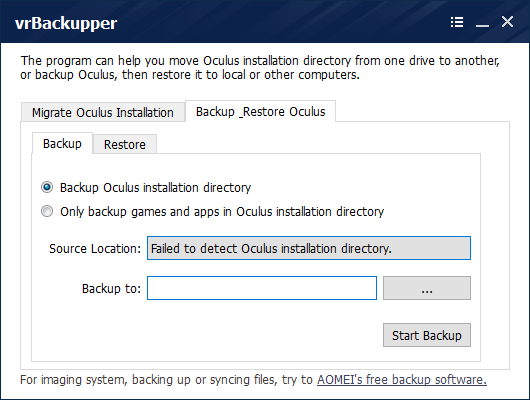Close the vrBackupper window
The height and width of the screenshot is (400, 530).
point(507,22)
